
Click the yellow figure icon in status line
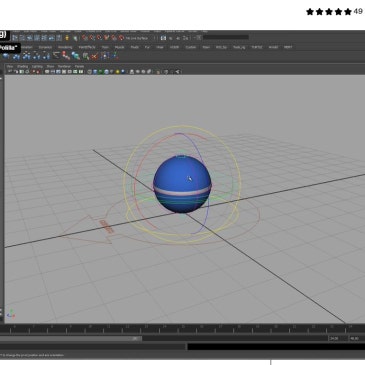click(x=67, y=38)
